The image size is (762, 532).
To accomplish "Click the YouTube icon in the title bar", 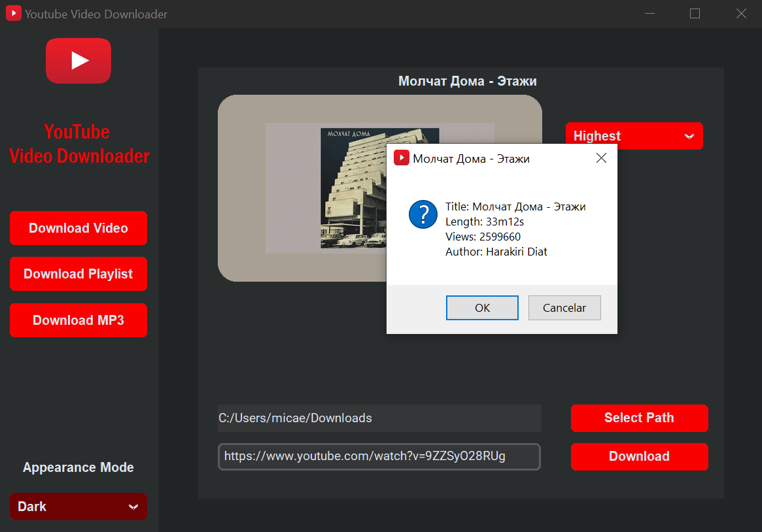I will 13,13.
